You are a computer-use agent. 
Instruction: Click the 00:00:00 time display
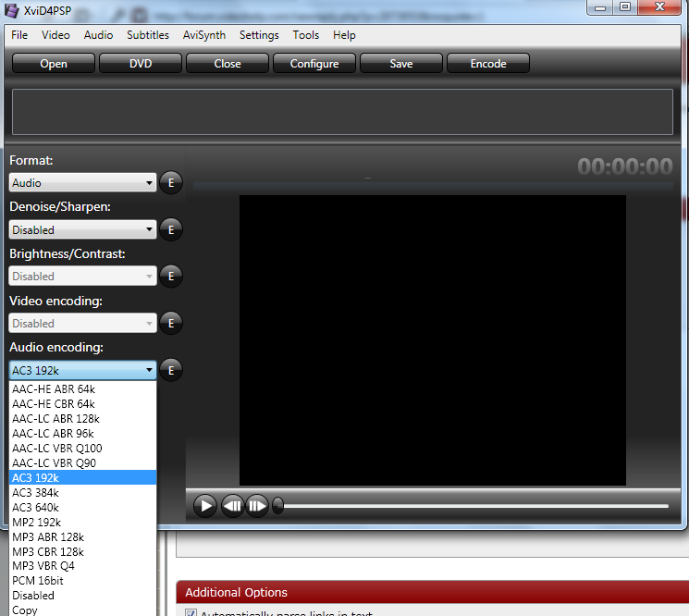coord(624,167)
